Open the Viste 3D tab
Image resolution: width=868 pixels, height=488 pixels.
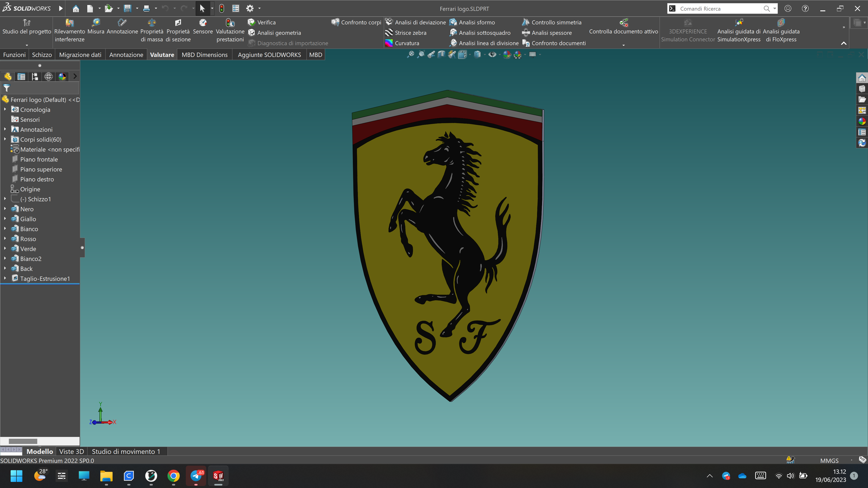point(71,451)
